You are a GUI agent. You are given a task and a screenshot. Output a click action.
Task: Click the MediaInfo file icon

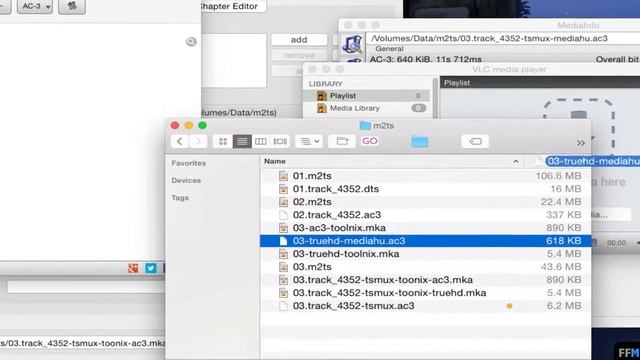pos(352,44)
